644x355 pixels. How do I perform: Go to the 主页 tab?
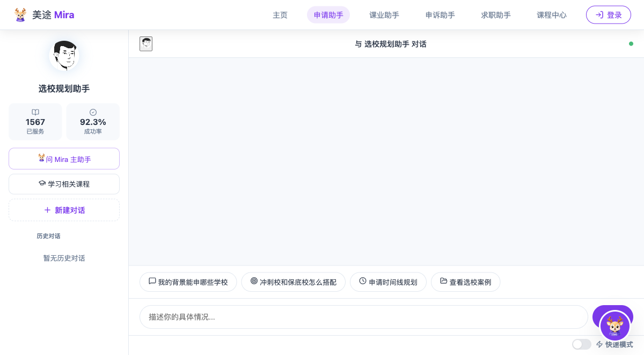click(x=280, y=15)
